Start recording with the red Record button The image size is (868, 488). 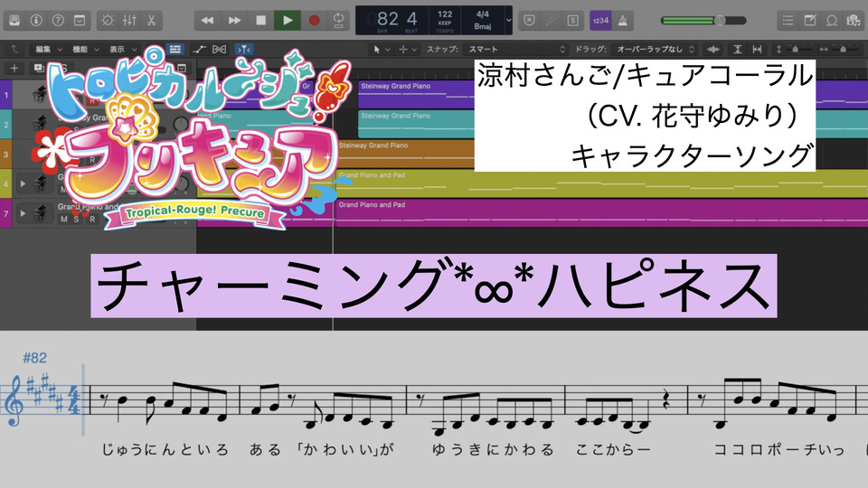(314, 21)
